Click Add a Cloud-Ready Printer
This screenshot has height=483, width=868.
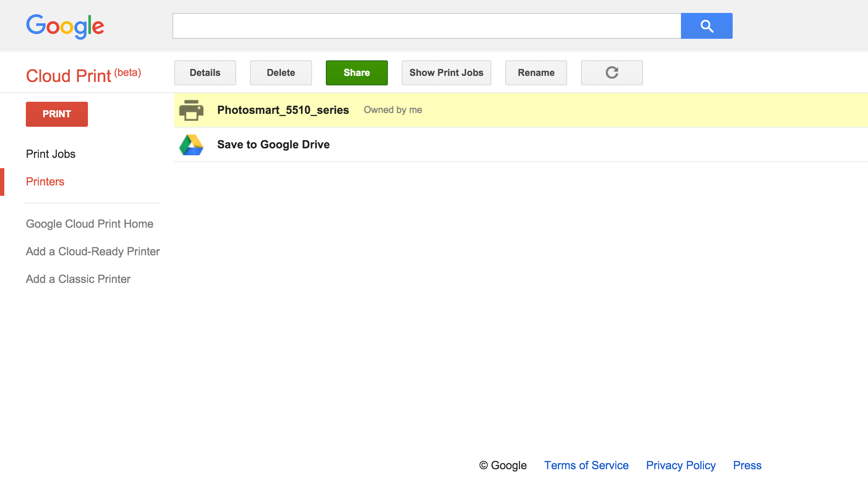coord(93,251)
